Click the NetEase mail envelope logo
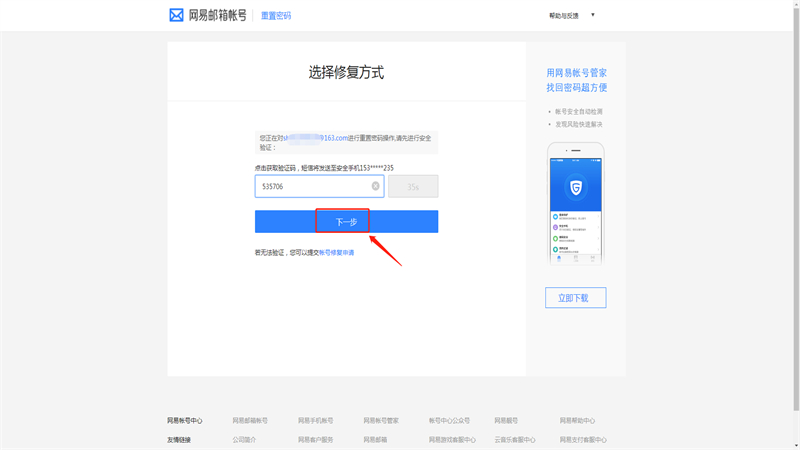Image resolution: width=800 pixels, height=450 pixels. pyautogui.click(x=176, y=15)
